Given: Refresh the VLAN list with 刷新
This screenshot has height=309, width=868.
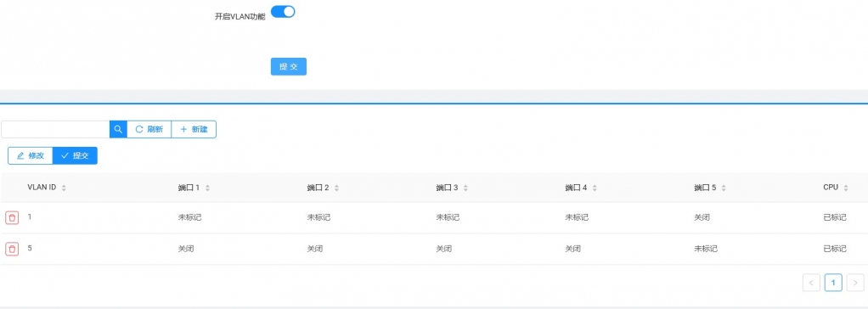Looking at the screenshot, I should pyautogui.click(x=149, y=129).
